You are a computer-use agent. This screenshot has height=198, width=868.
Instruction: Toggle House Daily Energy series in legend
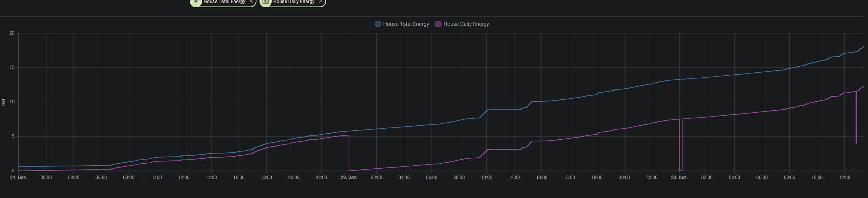[466, 24]
